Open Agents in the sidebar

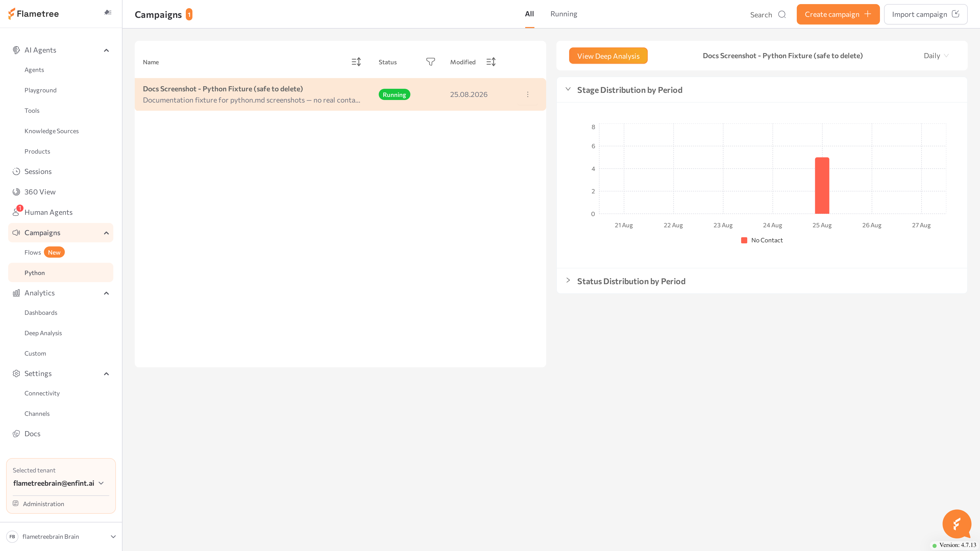pos(34,70)
